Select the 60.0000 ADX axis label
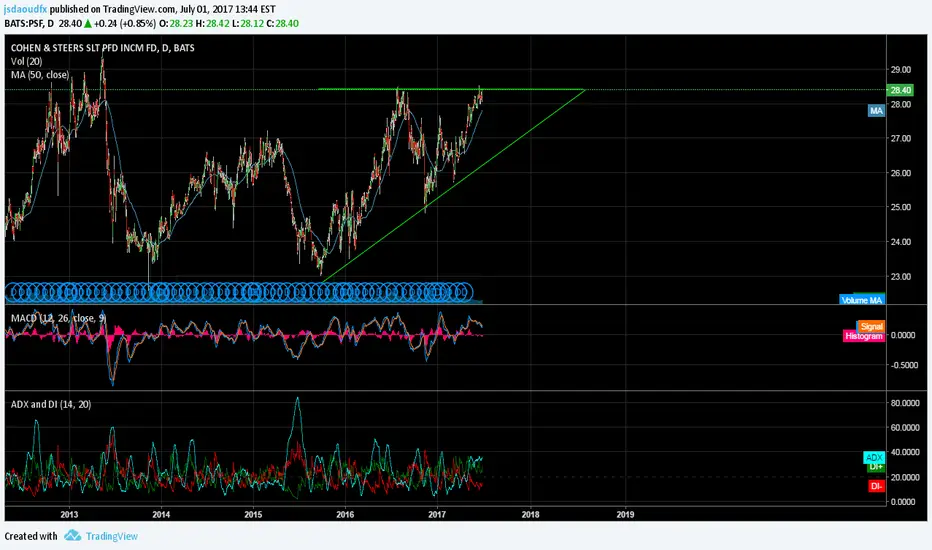The image size is (932, 550). (904, 428)
